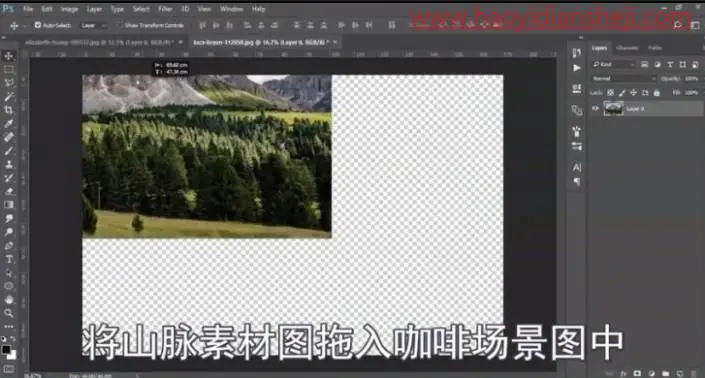Select the Path Selection tool
Image resolution: width=705 pixels, height=378 pixels.
pyautogui.click(x=9, y=273)
